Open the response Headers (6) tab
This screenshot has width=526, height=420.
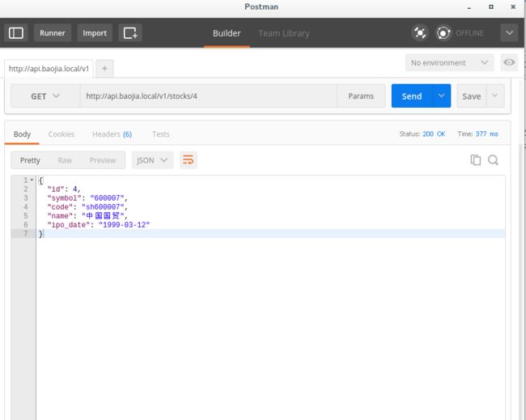tap(112, 134)
